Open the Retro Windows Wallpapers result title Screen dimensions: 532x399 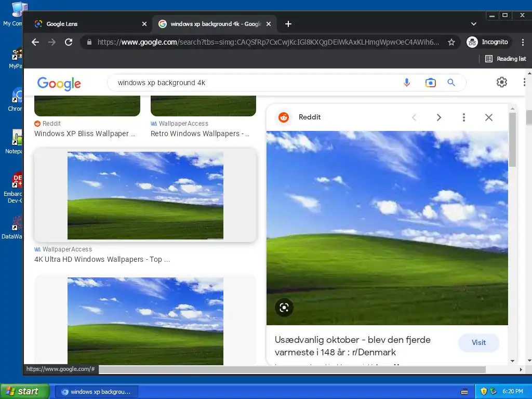point(200,134)
